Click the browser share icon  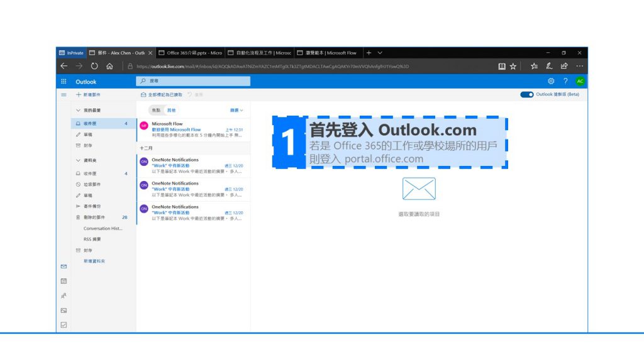[x=564, y=66]
